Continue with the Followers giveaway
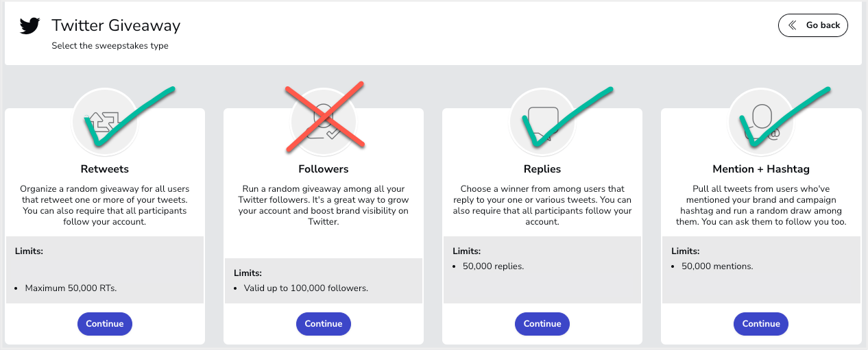The width and height of the screenshot is (868, 350). tap(324, 324)
